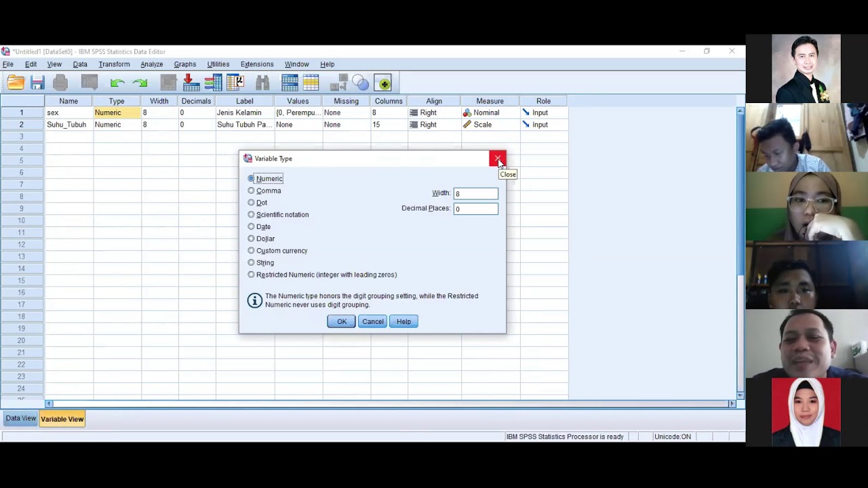Click Cancel in Variable Type dialog
This screenshot has height=488, width=868.
372,321
